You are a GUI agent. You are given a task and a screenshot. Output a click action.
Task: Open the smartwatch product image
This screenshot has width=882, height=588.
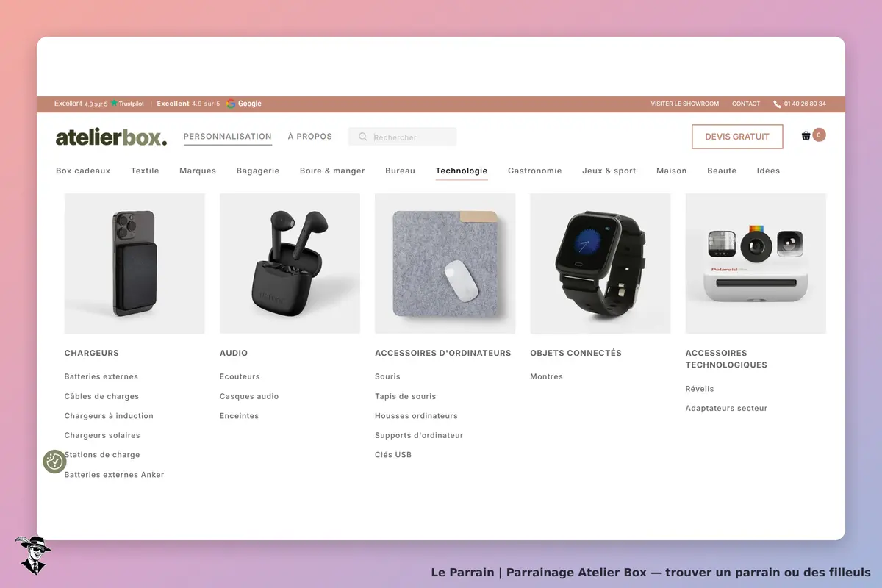600,264
